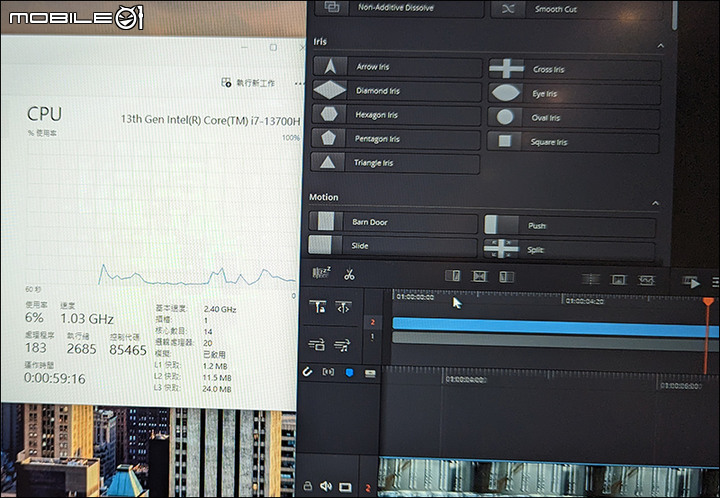Click the 183 processes value
720x498 pixels.
pos(35,347)
